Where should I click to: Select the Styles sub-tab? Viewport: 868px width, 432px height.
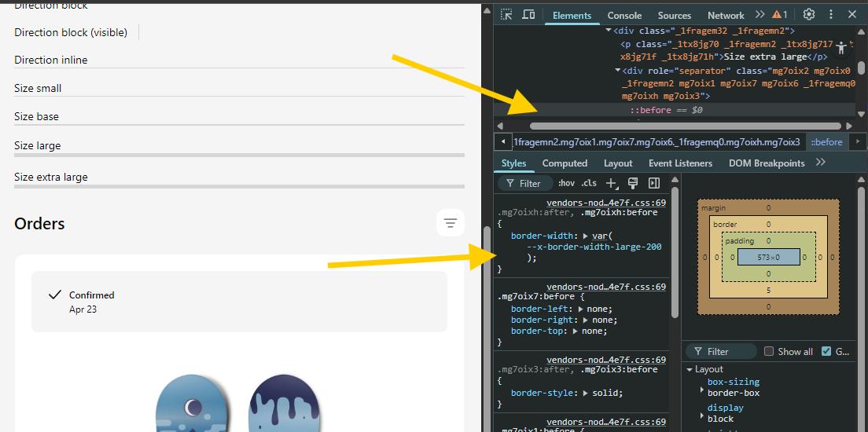(513, 163)
